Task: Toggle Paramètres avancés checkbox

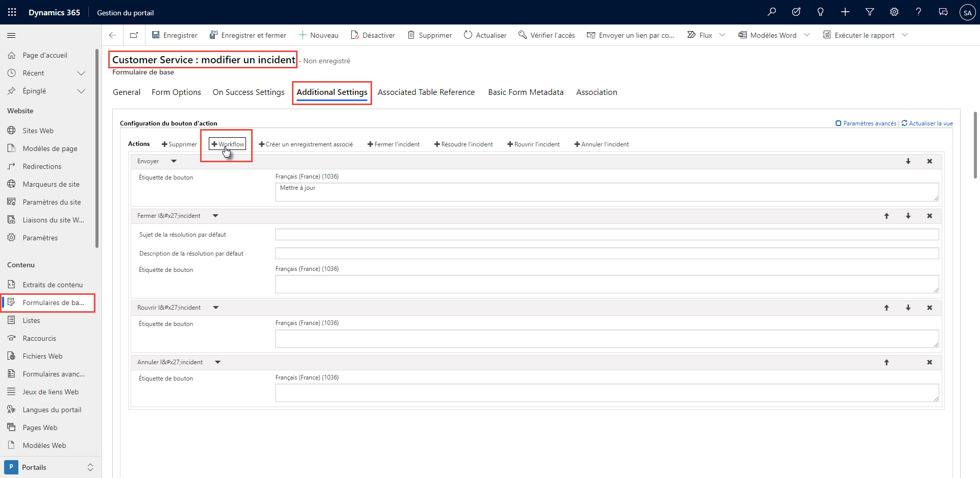Action: point(838,123)
